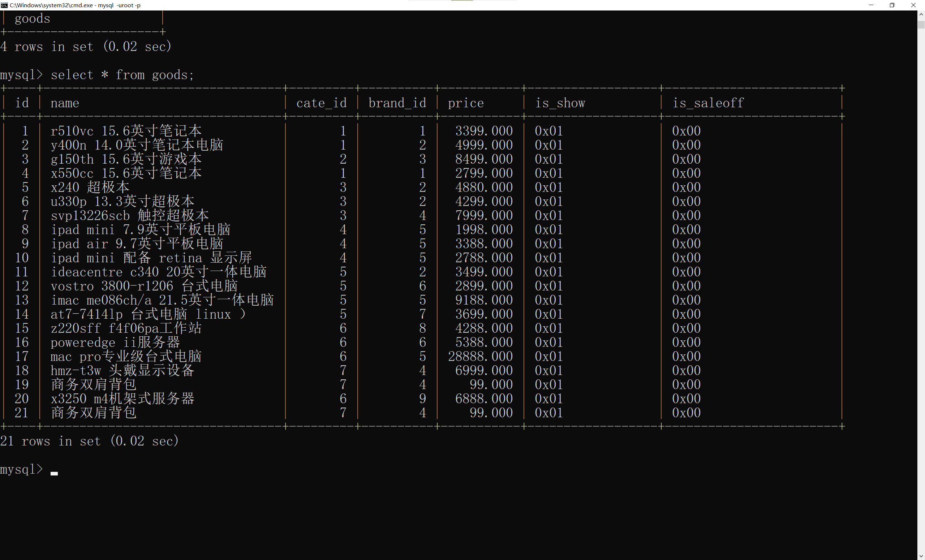
Task: Click the 'r510vc 15.6英寸笔记本' row name
Action: (x=126, y=131)
